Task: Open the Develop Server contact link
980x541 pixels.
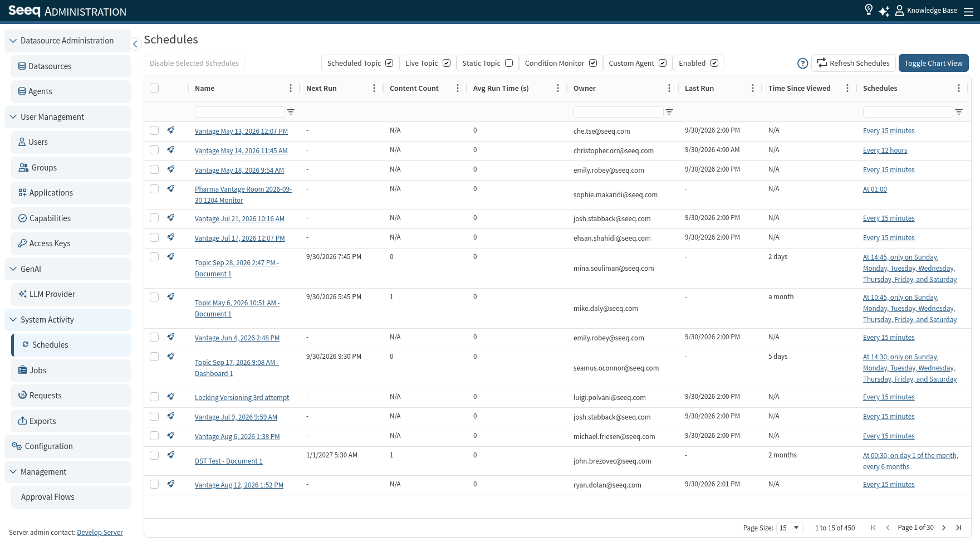Action: (100, 533)
